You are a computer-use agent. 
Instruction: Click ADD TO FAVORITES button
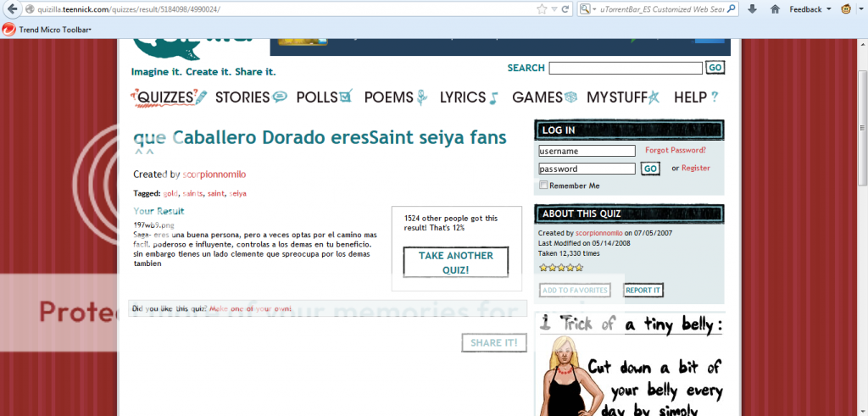575,291
